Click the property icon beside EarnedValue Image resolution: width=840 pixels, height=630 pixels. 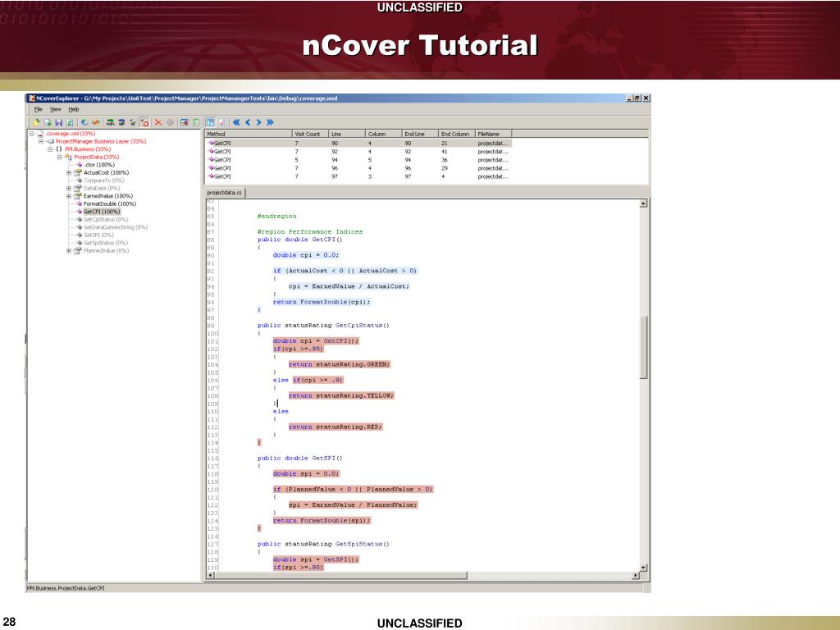coord(78,196)
